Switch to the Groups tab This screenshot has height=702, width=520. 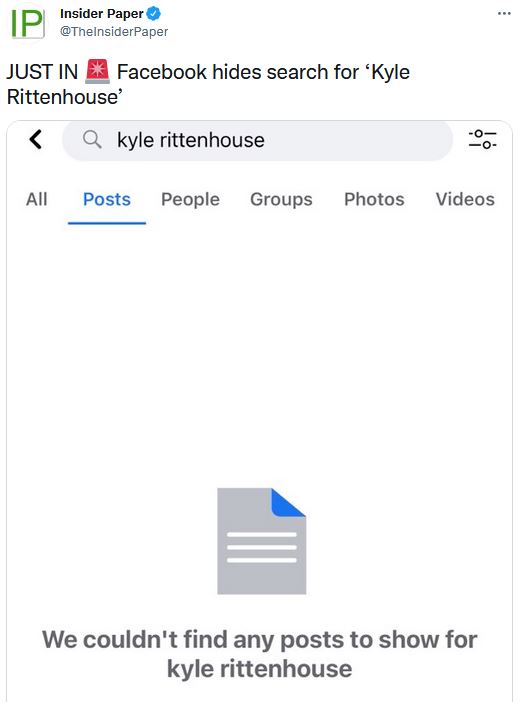281,199
